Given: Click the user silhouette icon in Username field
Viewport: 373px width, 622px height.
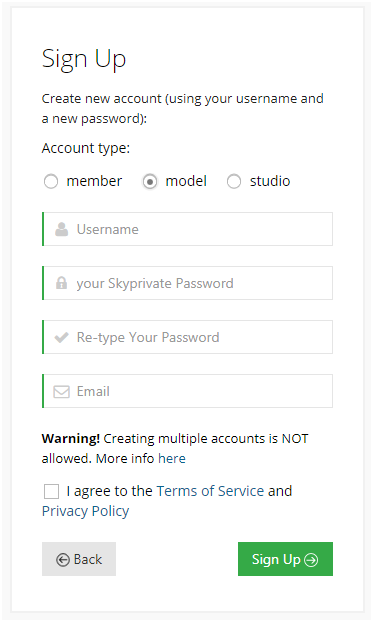Looking at the screenshot, I should click(x=62, y=229).
